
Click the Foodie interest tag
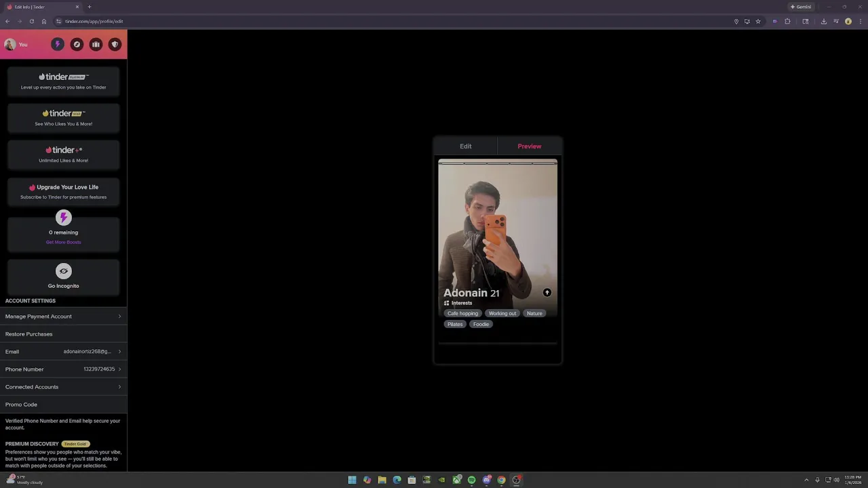tap(481, 324)
